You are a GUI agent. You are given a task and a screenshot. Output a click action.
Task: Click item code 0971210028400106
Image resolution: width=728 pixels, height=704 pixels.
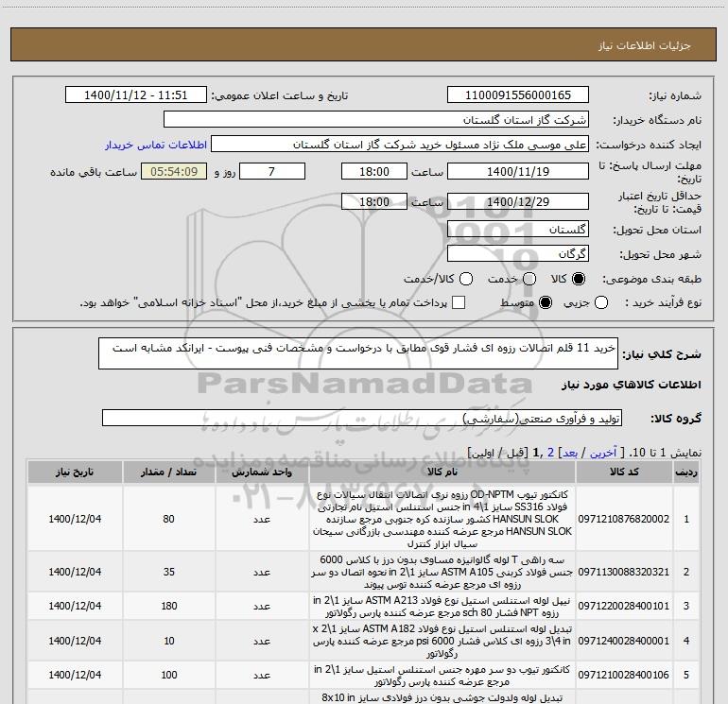[x=624, y=675]
